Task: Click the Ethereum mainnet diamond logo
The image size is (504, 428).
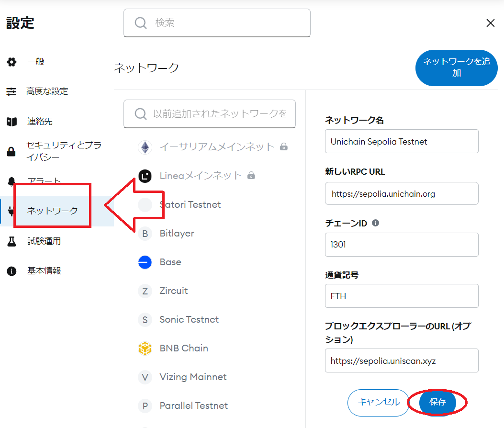Action: click(x=145, y=147)
